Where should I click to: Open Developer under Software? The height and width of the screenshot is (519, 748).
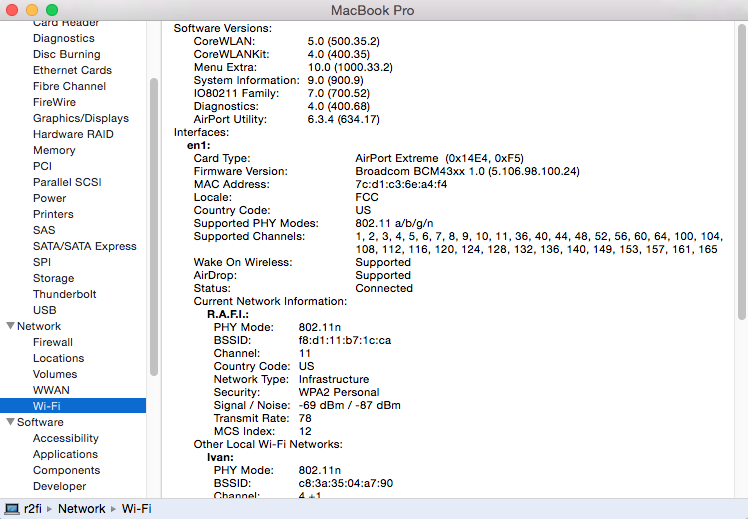[x=59, y=486]
